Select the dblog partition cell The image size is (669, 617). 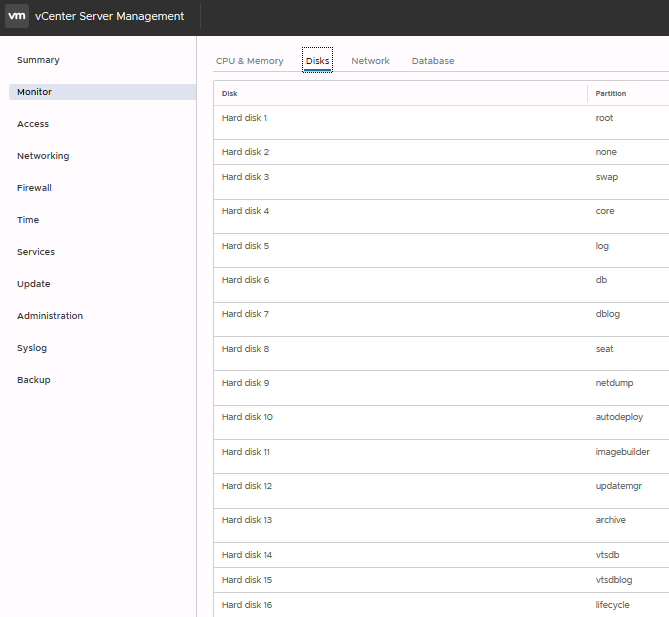click(608, 314)
